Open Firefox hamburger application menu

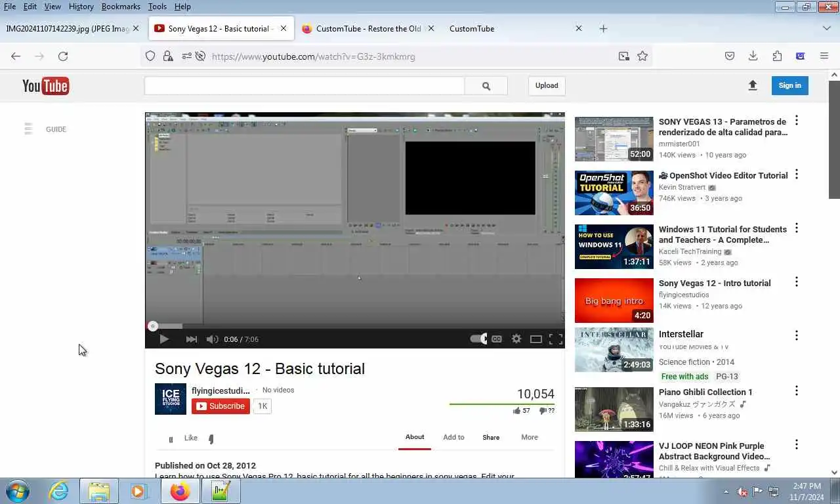point(824,56)
